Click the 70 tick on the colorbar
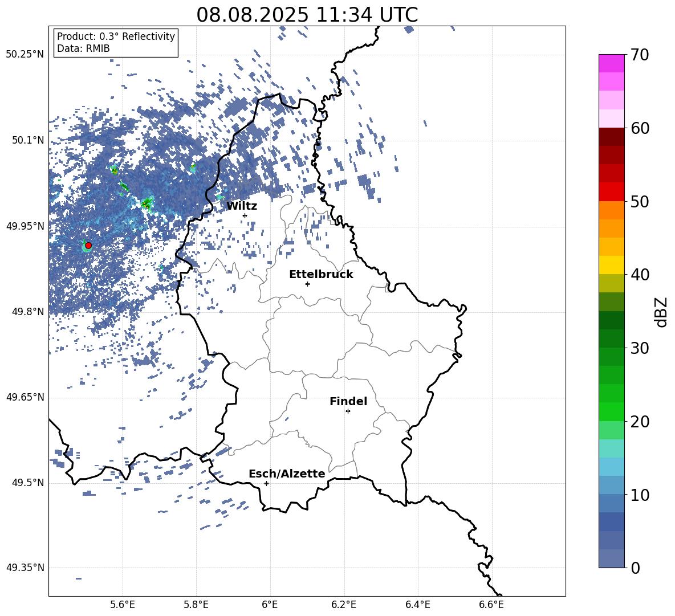The height and width of the screenshot is (616, 675). [x=640, y=55]
